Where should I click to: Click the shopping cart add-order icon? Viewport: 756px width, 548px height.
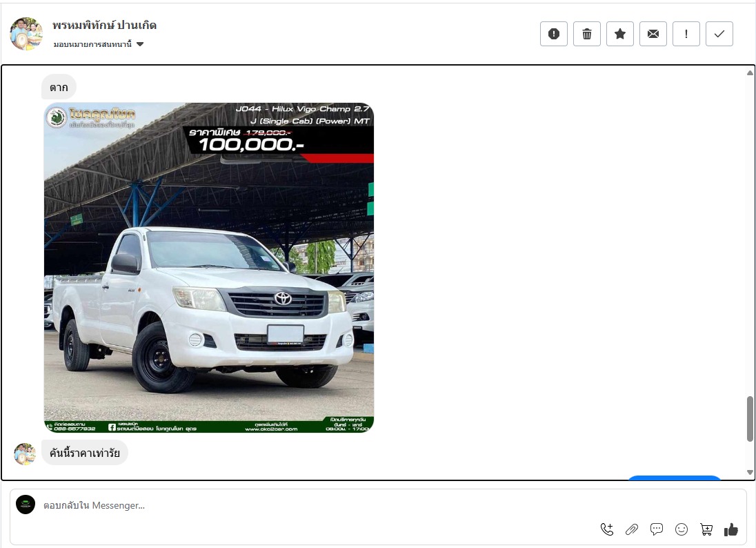(x=706, y=529)
